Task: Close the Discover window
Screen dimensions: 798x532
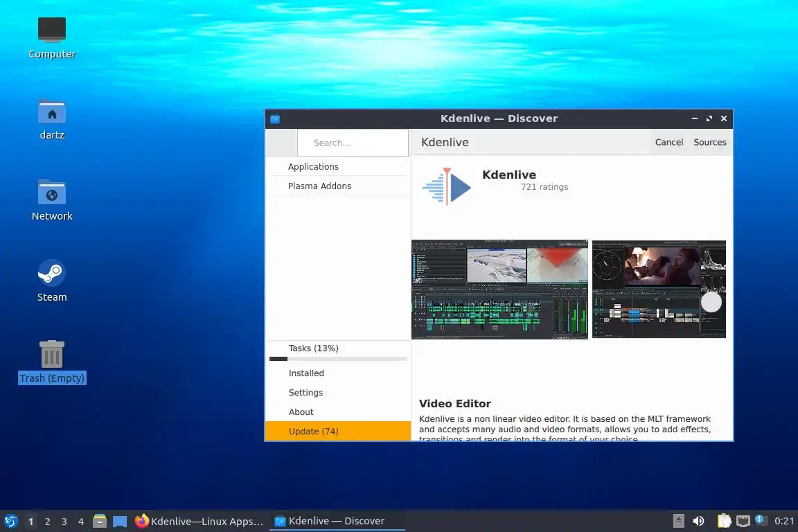Action: click(x=724, y=118)
